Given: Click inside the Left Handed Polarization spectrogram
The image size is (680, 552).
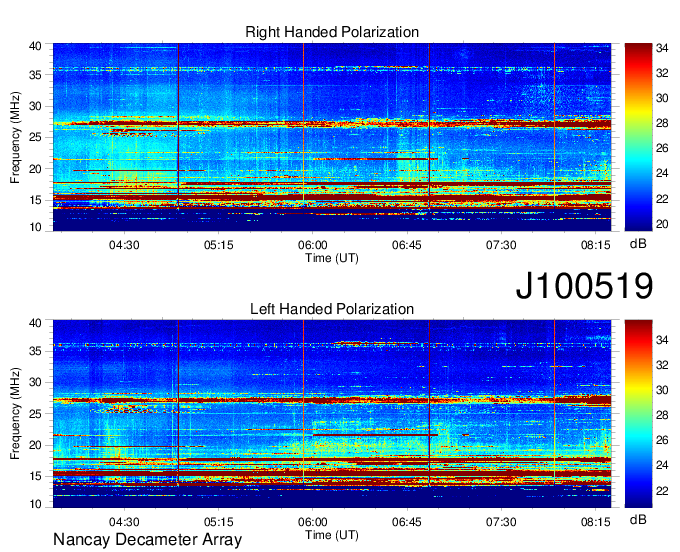Looking at the screenshot, I should [x=332, y=414].
